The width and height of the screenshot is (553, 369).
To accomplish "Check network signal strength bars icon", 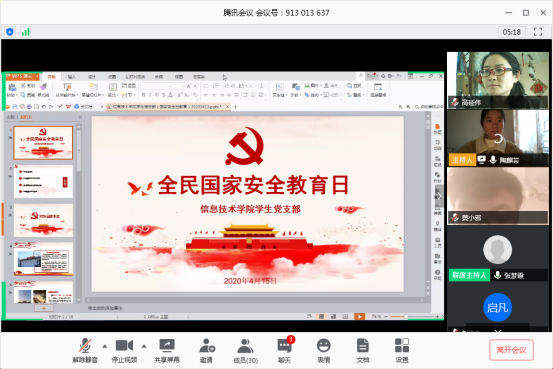I will 25,32.
